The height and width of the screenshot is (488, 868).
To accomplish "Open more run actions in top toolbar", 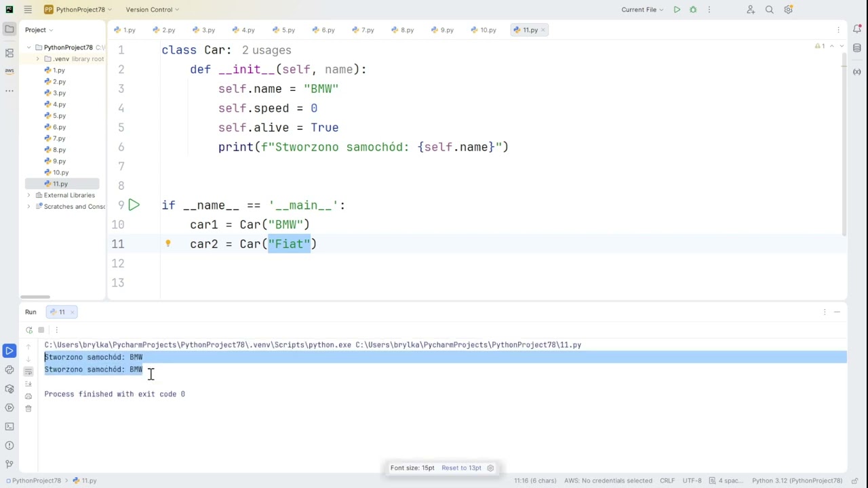I will point(709,9).
